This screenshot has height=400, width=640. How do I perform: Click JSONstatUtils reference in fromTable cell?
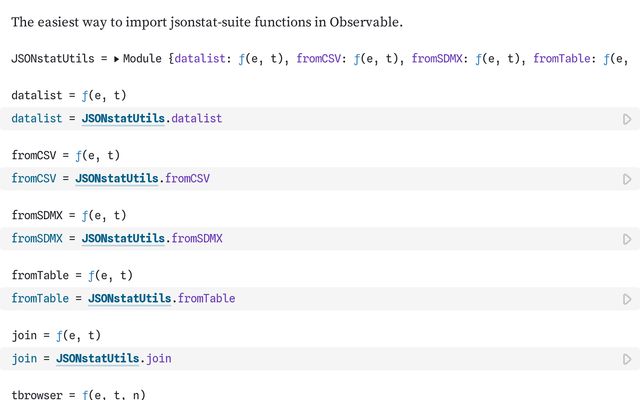tap(129, 299)
